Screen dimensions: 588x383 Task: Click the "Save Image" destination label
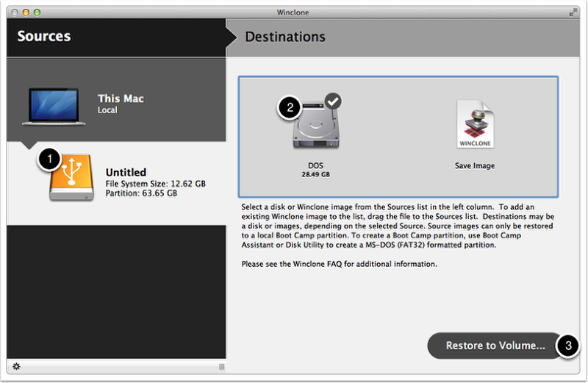474,166
